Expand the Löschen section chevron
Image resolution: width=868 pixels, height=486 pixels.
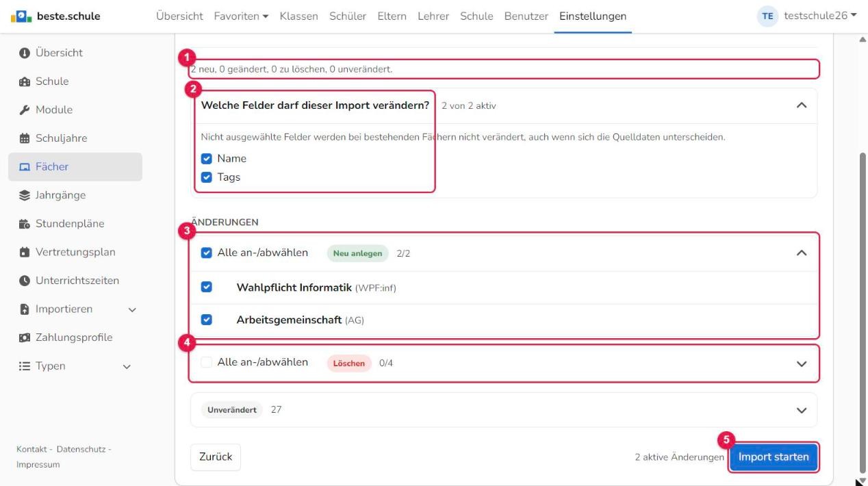point(802,363)
